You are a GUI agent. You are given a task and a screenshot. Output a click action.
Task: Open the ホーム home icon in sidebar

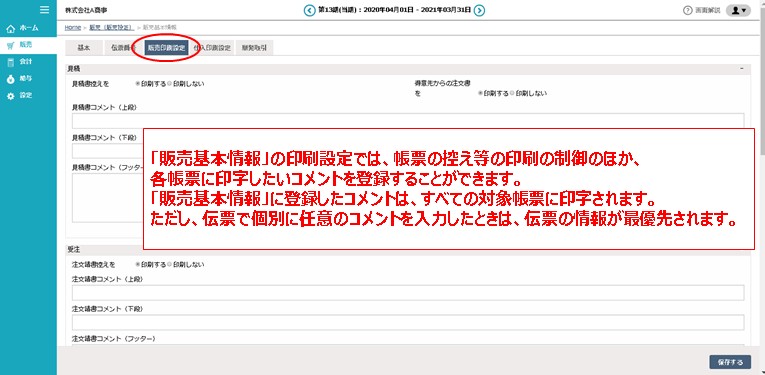point(11,28)
